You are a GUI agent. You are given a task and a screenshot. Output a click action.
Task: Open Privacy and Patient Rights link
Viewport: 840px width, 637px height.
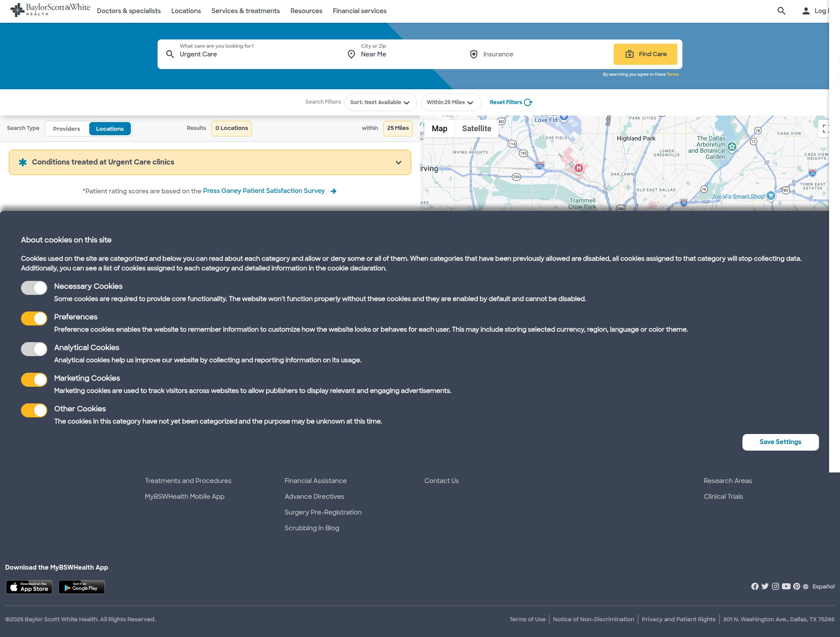coord(679,619)
